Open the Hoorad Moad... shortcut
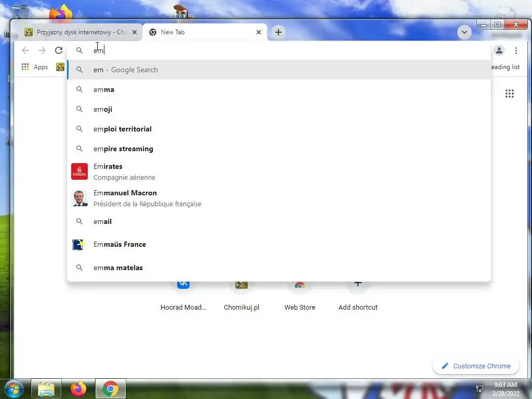The width and height of the screenshot is (532, 399). [x=183, y=295]
